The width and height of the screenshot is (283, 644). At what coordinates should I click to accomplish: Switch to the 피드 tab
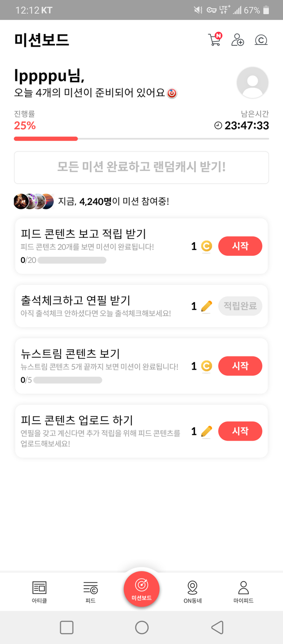[x=90, y=592]
